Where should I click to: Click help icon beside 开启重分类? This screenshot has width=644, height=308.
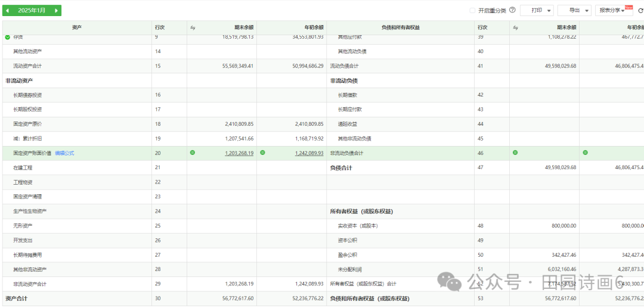(x=512, y=10)
